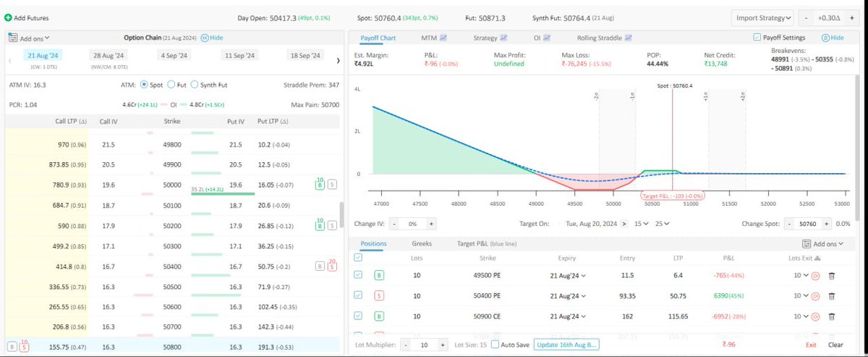Show next expiry dates arrow
Image resolution: width=868 pixels, height=357 pixels.
pos(339,60)
